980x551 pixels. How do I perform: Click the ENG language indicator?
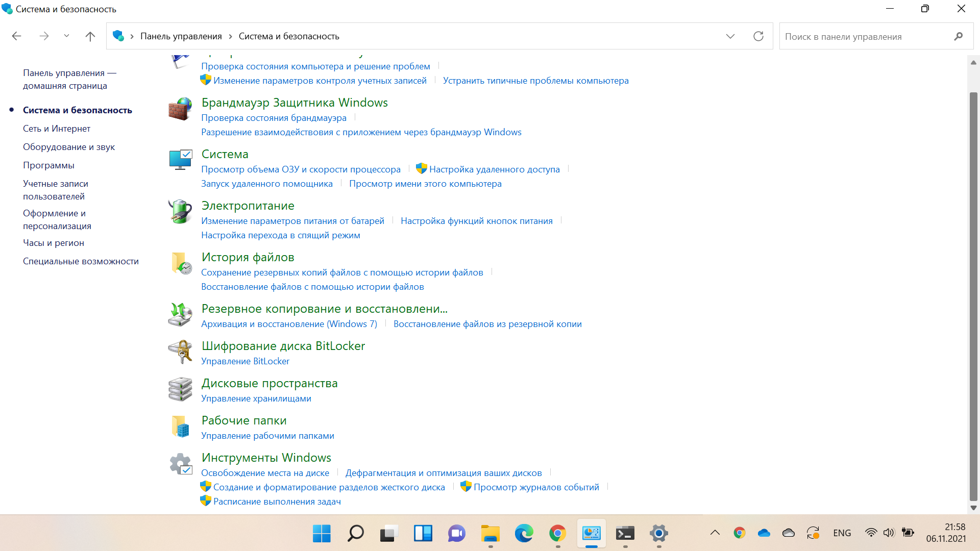click(842, 533)
